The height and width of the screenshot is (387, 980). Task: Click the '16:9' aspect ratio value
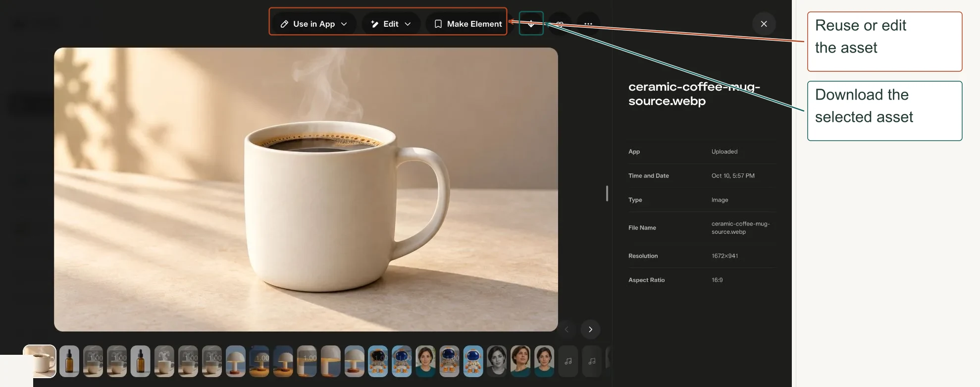click(x=717, y=280)
